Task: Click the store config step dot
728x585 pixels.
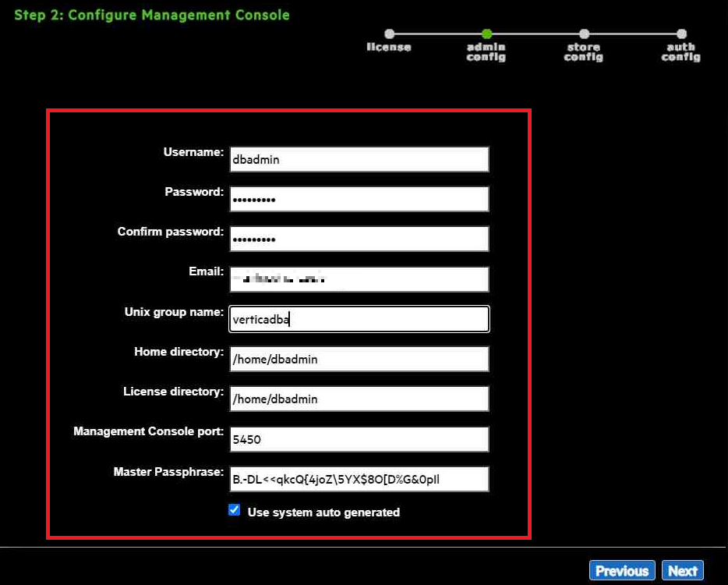Action: pos(584,34)
